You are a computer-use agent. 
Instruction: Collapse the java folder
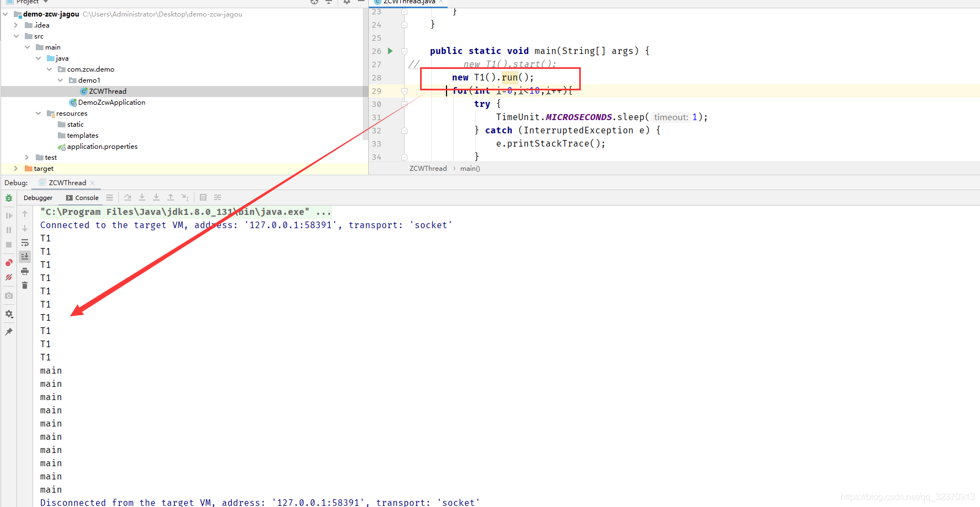point(38,58)
